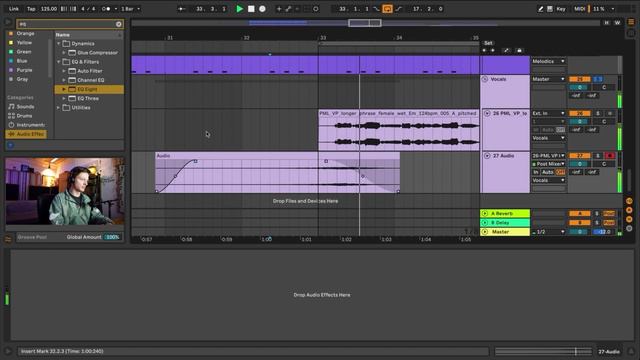Open Vocals track Master output dropdown
Image resolution: width=640 pixels, height=360 pixels.
tap(549, 79)
